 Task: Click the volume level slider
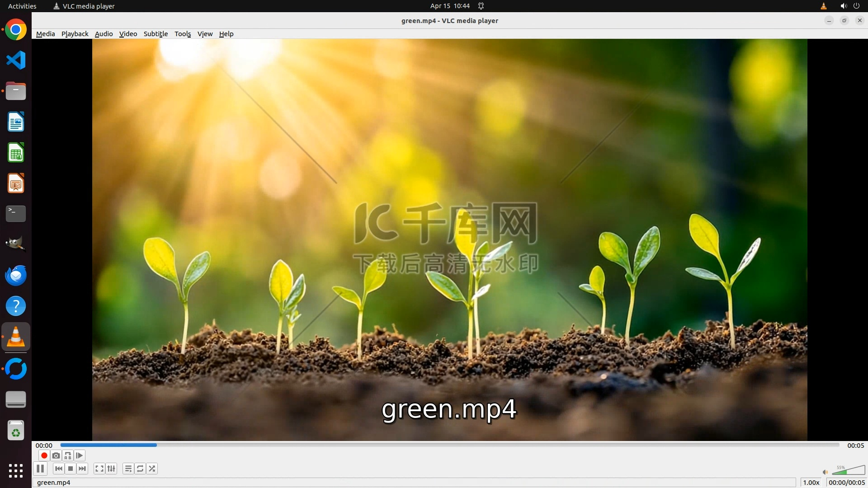tap(849, 471)
